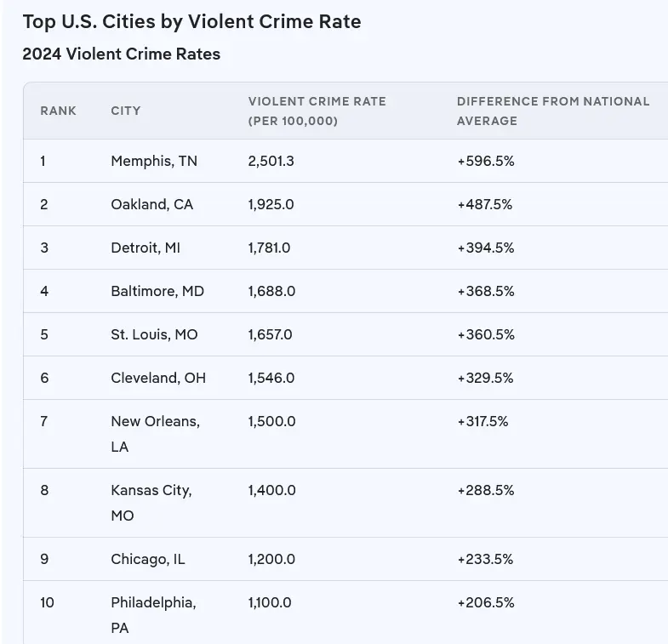Click the CITY column header
The image size is (668, 644).
126,111
